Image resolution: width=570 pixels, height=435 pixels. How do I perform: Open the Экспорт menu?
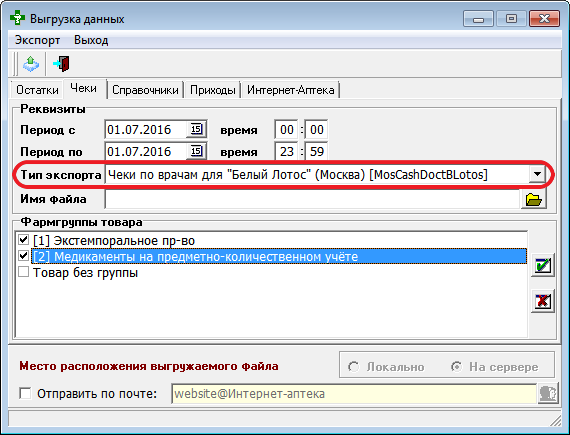[37, 40]
